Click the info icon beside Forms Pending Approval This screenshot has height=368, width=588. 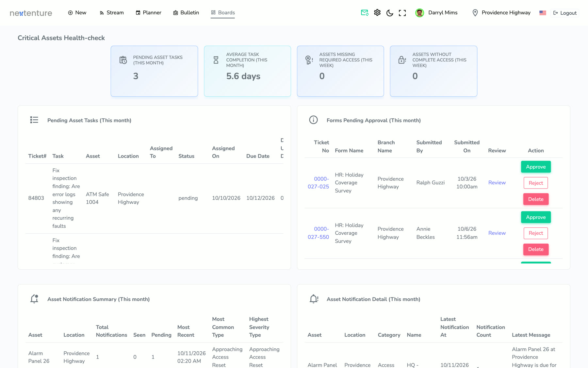[313, 120]
